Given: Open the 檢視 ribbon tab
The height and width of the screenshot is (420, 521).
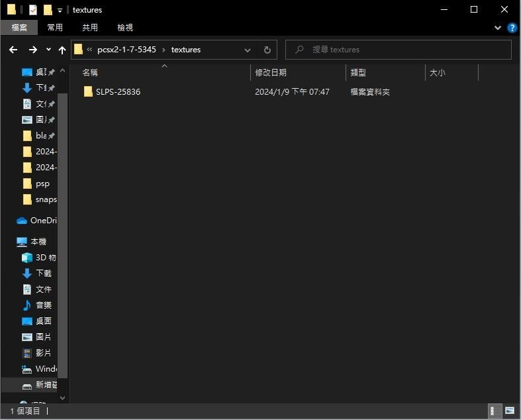Looking at the screenshot, I should [x=125, y=27].
